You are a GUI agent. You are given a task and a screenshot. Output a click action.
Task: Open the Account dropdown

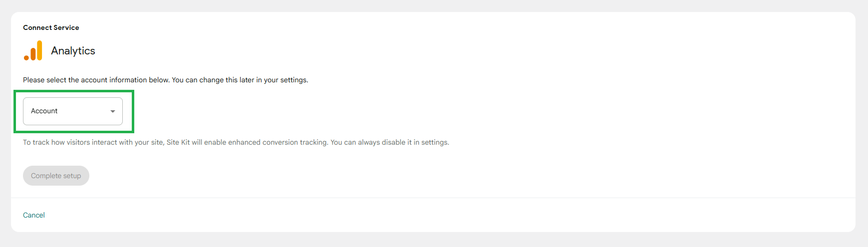pyautogui.click(x=73, y=111)
